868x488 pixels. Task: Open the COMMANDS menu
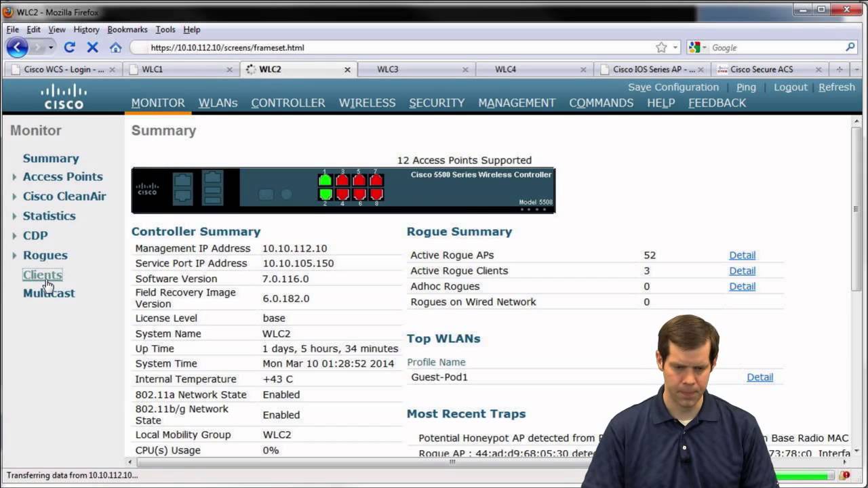pyautogui.click(x=601, y=103)
